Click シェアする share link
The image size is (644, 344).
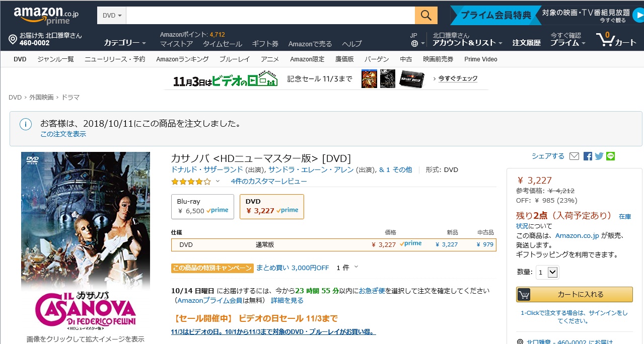pyautogui.click(x=548, y=156)
